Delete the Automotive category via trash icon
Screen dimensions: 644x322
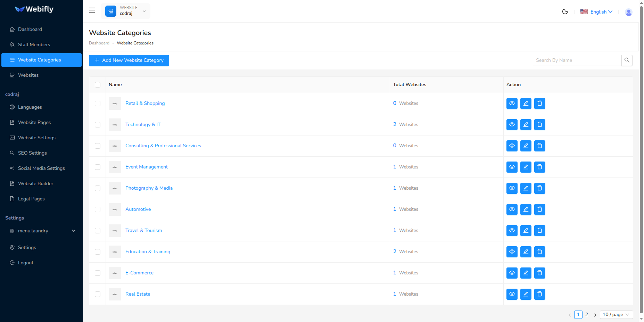[539, 209]
